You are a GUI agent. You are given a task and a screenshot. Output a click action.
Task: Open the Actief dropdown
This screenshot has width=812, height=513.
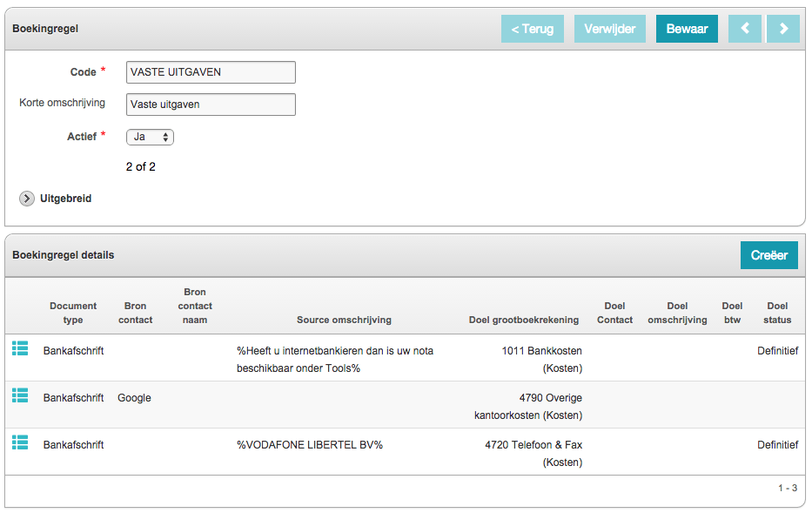coord(151,137)
